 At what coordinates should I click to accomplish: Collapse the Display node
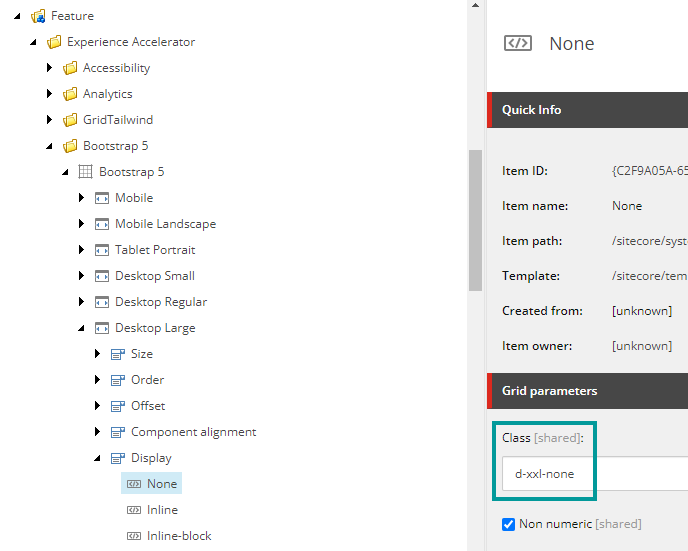(97, 458)
